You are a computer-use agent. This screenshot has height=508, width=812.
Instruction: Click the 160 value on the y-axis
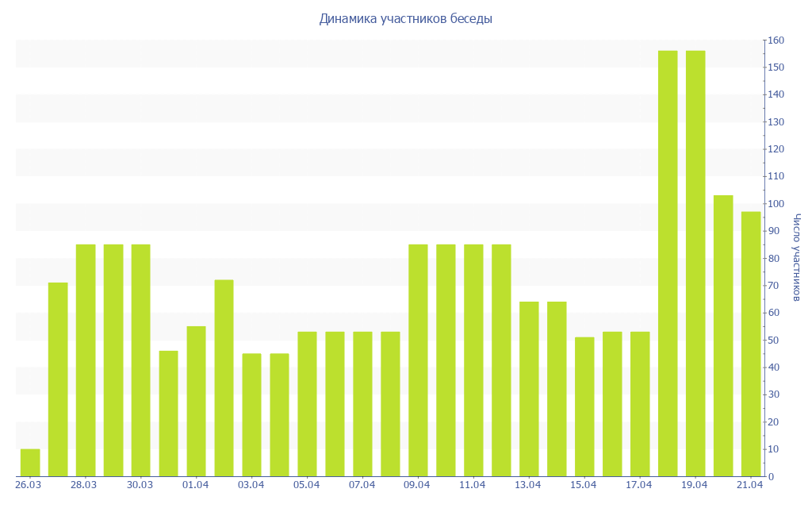[x=776, y=40]
